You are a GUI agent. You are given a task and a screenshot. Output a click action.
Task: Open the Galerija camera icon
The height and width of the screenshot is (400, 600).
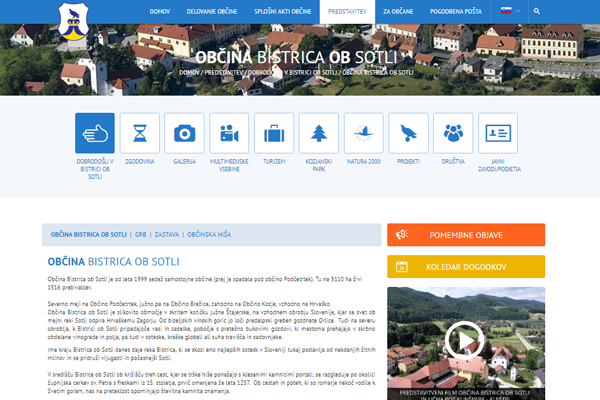click(x=185, y=133)
